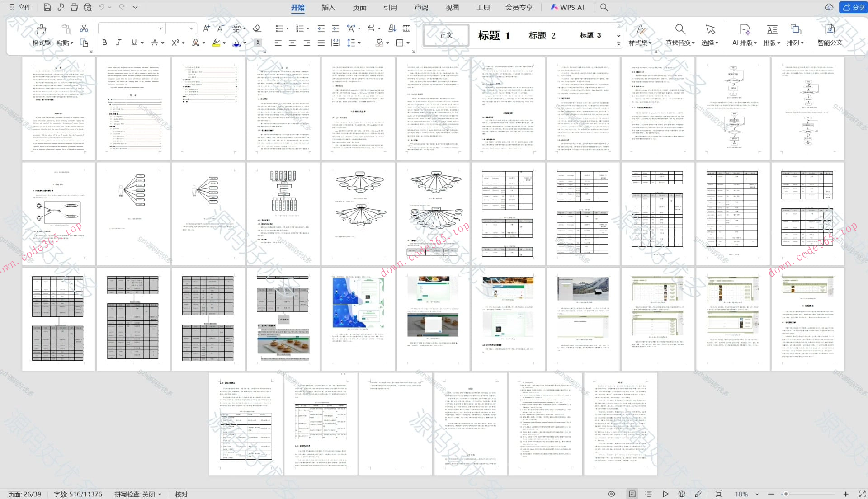Screen dimensions: 868x499
Task: Expand the styles gallery list
Action: click(618, 44)
